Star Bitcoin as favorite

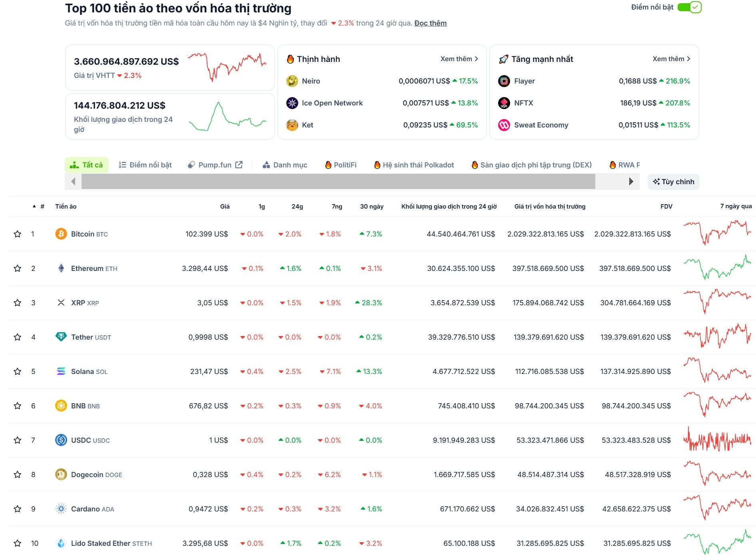click(x=17, y=234)
